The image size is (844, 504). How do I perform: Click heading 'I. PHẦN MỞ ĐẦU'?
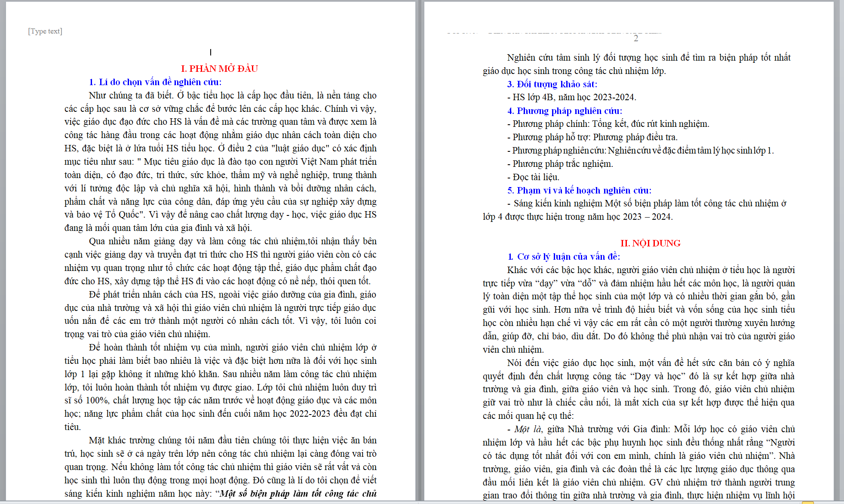(219, 69)
